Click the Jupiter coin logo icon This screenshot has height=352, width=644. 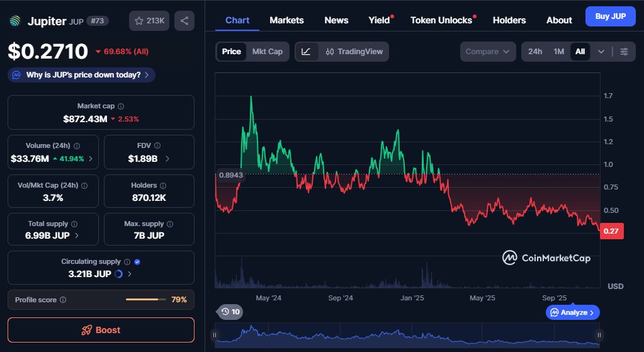click(15, 21)
